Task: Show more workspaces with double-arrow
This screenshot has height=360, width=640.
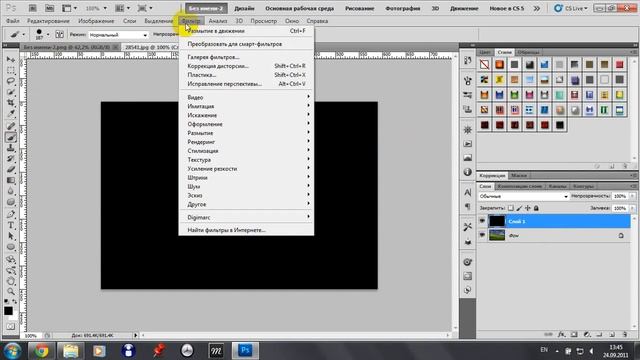Action: click(x=537, y=8)
